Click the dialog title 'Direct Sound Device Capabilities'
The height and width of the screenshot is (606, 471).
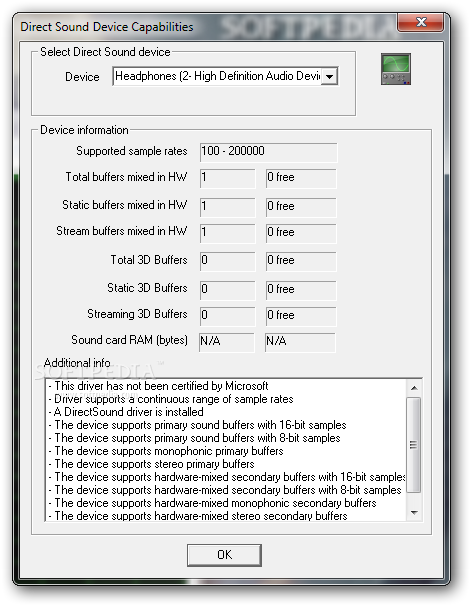click(107, 27)
